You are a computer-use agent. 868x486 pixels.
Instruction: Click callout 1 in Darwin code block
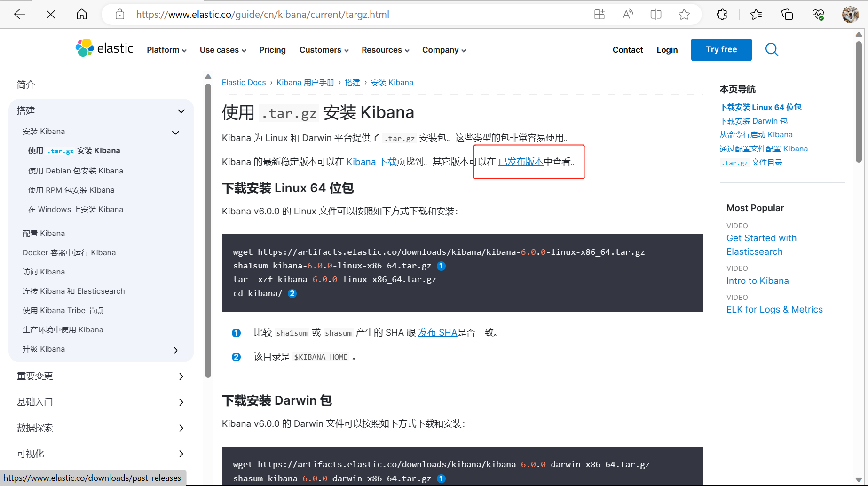(x=441, y=478)
